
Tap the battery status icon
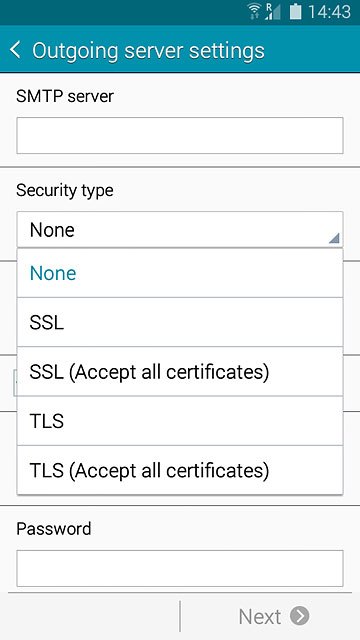click(295, 11)
